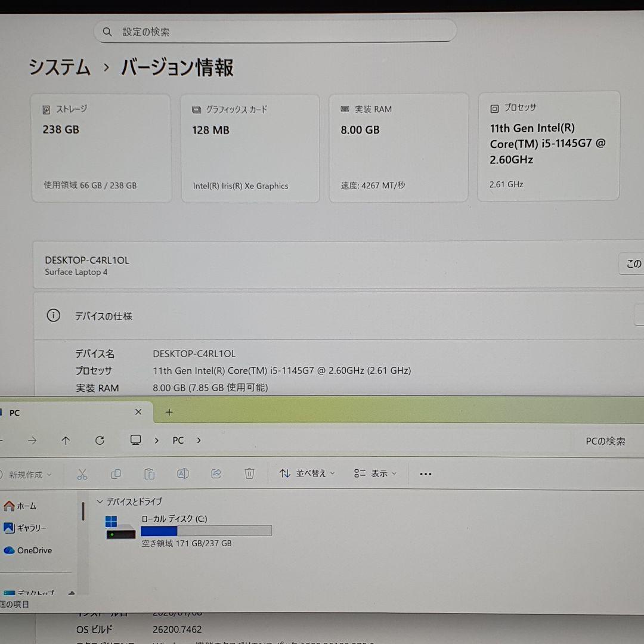The height and width of the screenshot is (644, 644).
Task: Click the Paste icon in the toolbar
Action: point(150,473)
